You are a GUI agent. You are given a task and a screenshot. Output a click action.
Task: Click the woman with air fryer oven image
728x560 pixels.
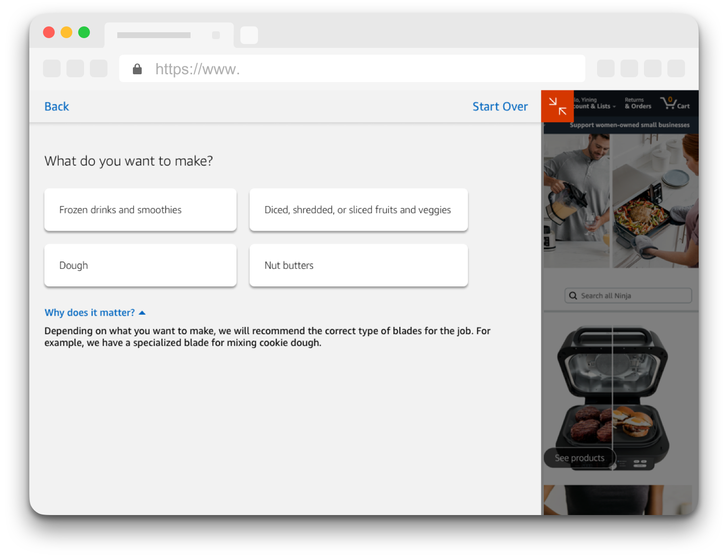click(656, 201)
